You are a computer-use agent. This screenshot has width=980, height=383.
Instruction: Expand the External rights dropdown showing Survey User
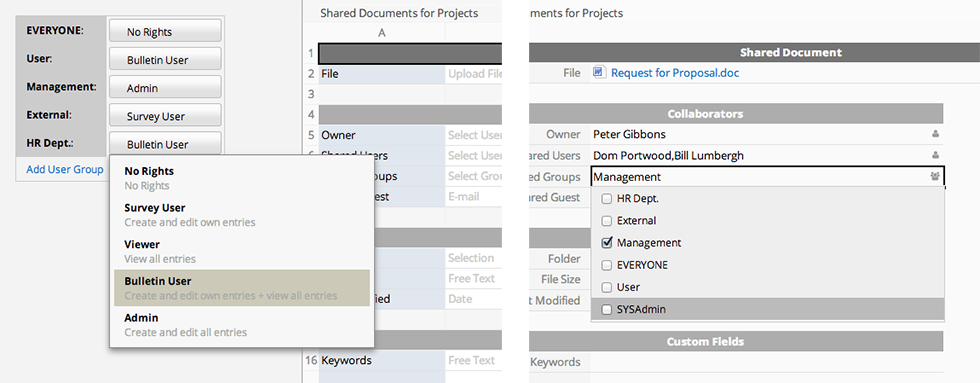[165, 116]
